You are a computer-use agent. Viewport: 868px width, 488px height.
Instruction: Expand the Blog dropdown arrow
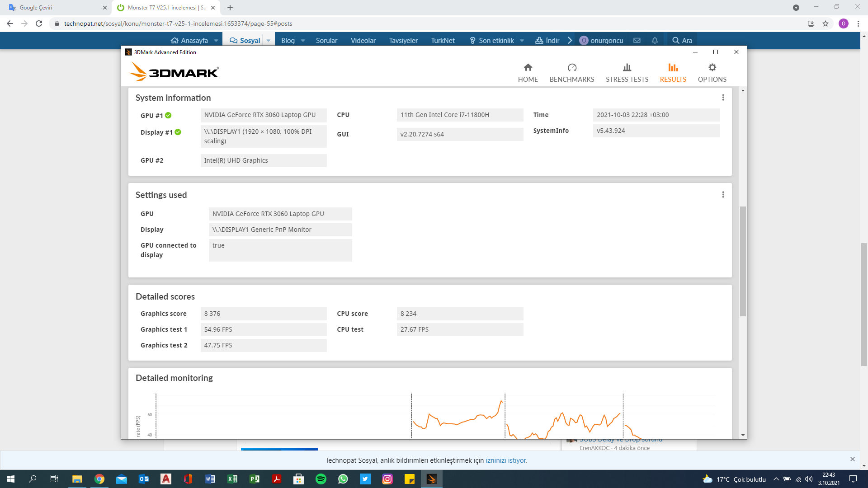[302, 40]
